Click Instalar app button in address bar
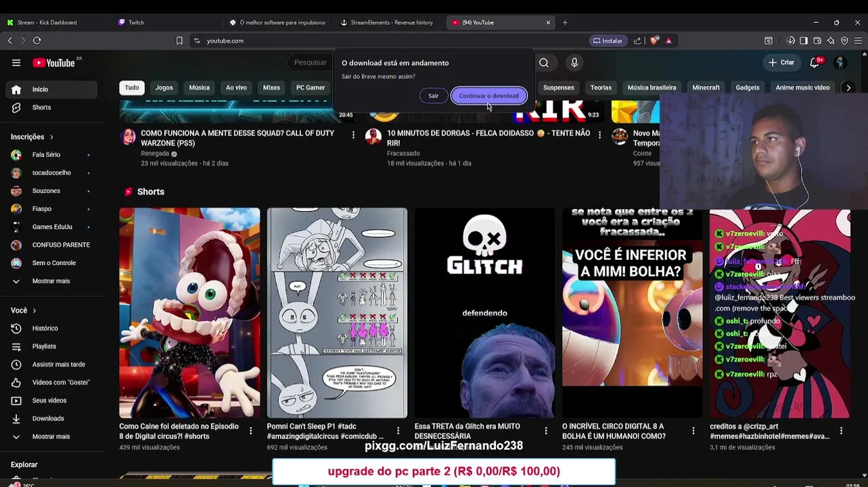This screenshot has width=868, height=487. [x=608, y=41]
